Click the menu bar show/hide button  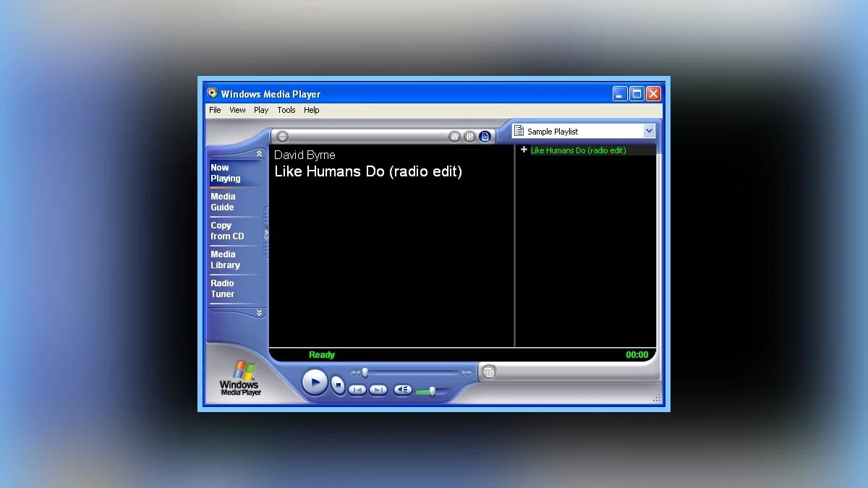(282, 137)
